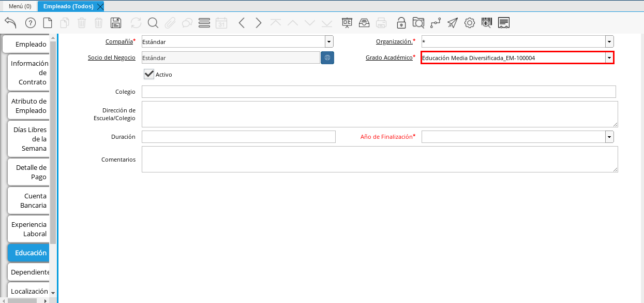This screenshot has width=644, height=303.
Task: Switch to the Menú (0) tab
Action: [20, 6]
